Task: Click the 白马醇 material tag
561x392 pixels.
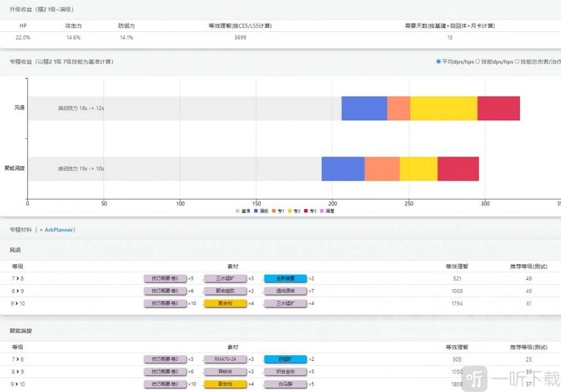Action: [x=285, y=384]
